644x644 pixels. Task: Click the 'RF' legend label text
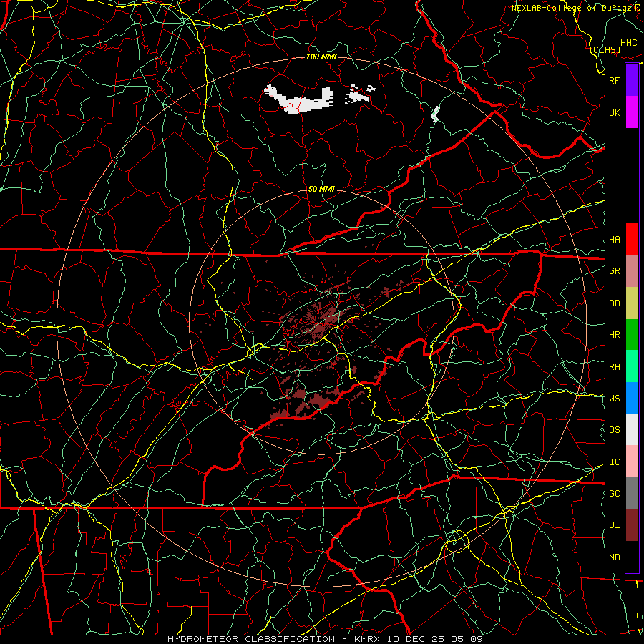pos(615,80)
